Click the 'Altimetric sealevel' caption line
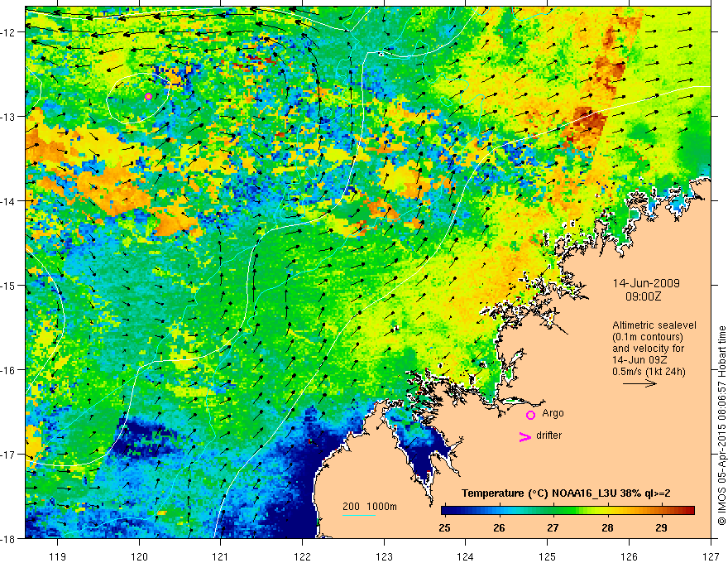Screen dimensions: 728x563 tap(654, 325)
